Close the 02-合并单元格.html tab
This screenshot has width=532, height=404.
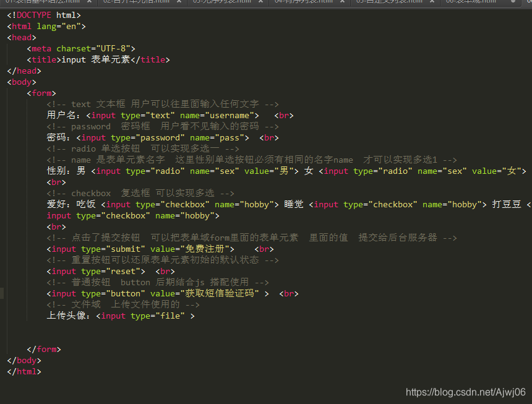pos(179,2)
